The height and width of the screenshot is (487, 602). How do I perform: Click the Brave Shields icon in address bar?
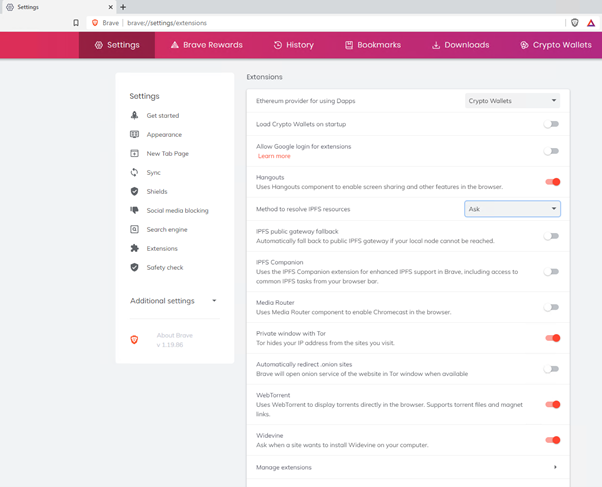574,22
